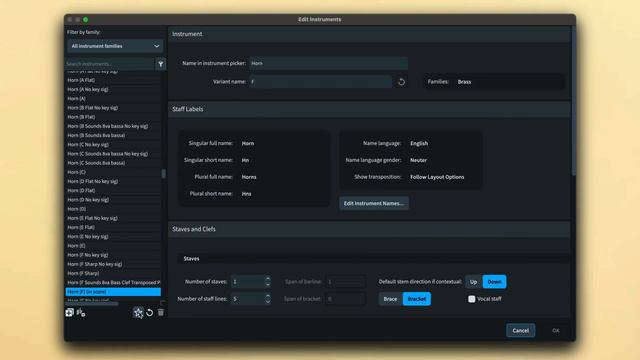The image size is (640, 360).
Task: Select Horn (E) in the list
Action: click(113, 246)
